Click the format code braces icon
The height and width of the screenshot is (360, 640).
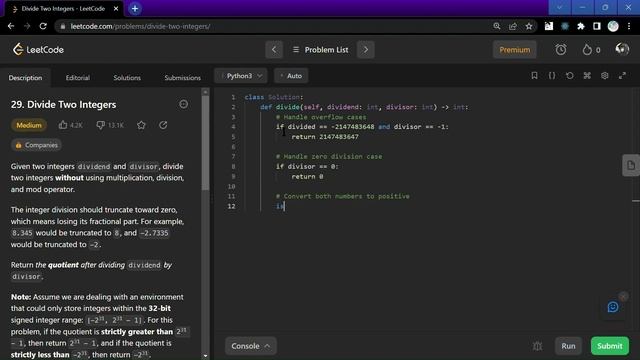tap(552, 76)
